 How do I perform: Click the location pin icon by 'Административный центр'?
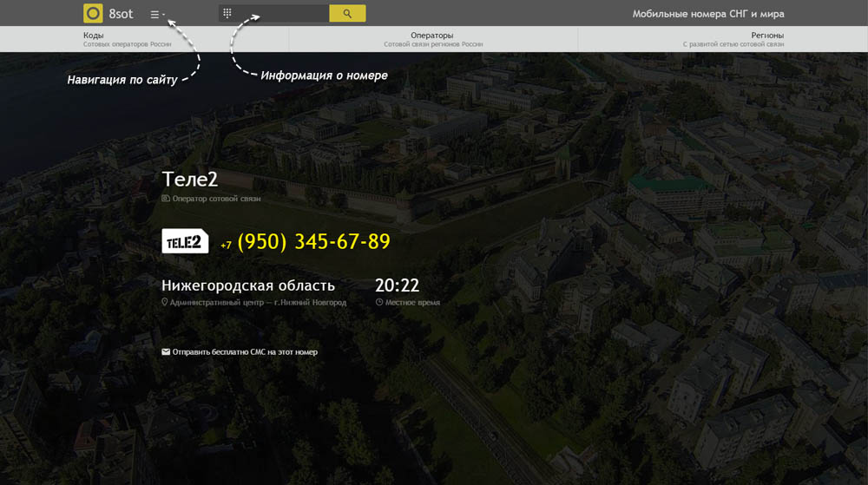[x=164, y=302]
